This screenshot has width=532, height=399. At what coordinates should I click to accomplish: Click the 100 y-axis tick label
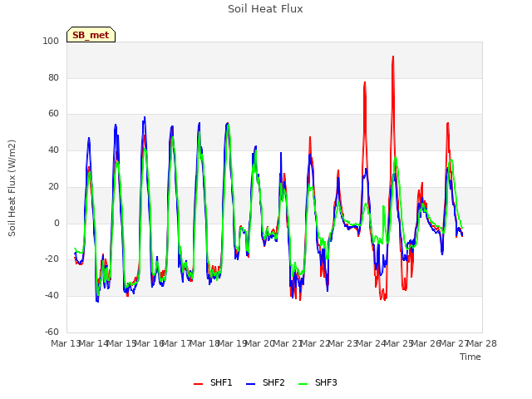(51, 41)
